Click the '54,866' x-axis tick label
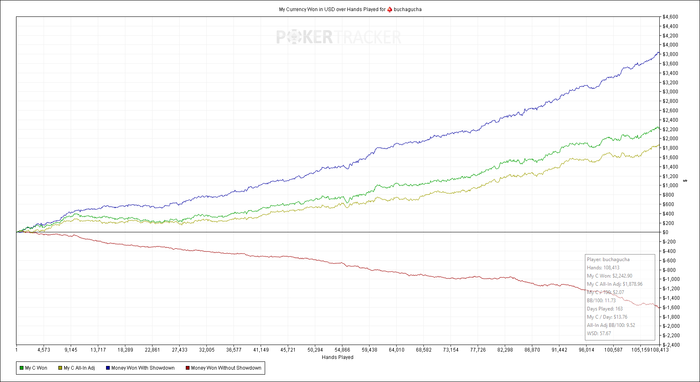Viewport: 700px width, 382px height. point(342,351)
